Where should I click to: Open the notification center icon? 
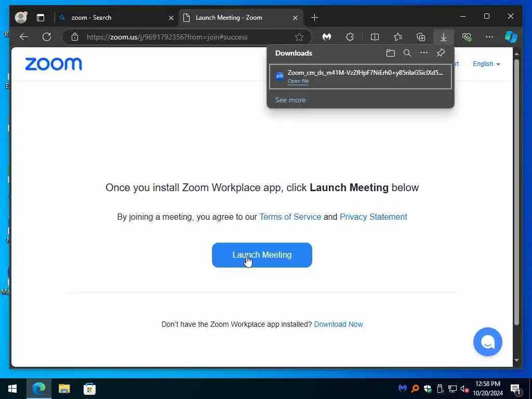[515, 389]
